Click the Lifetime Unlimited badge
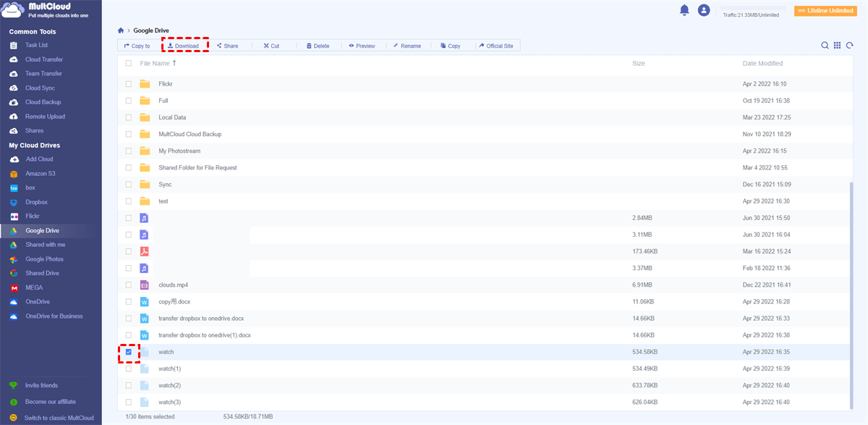 (x=825, y=11)
